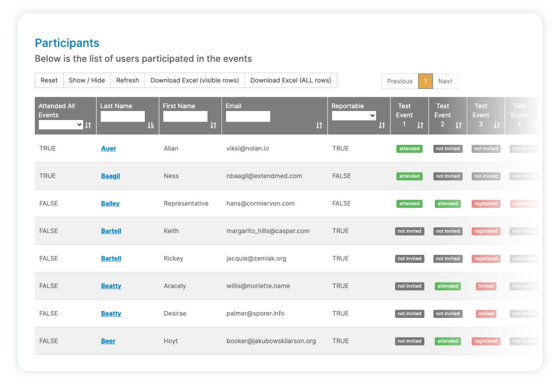This screenshot has width=560, height=392.
Task: Open the Attended All Events filter dropdown
Action: [61, 125]
